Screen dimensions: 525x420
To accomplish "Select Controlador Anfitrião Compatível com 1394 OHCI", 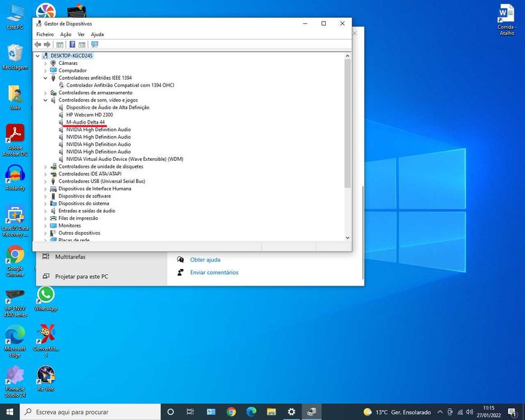I will pos(120,85).
